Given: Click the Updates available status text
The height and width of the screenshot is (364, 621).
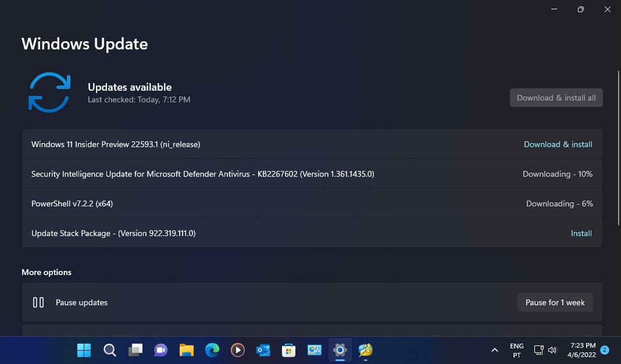Looking at the screenshot, I should click(x=130, y=87).
